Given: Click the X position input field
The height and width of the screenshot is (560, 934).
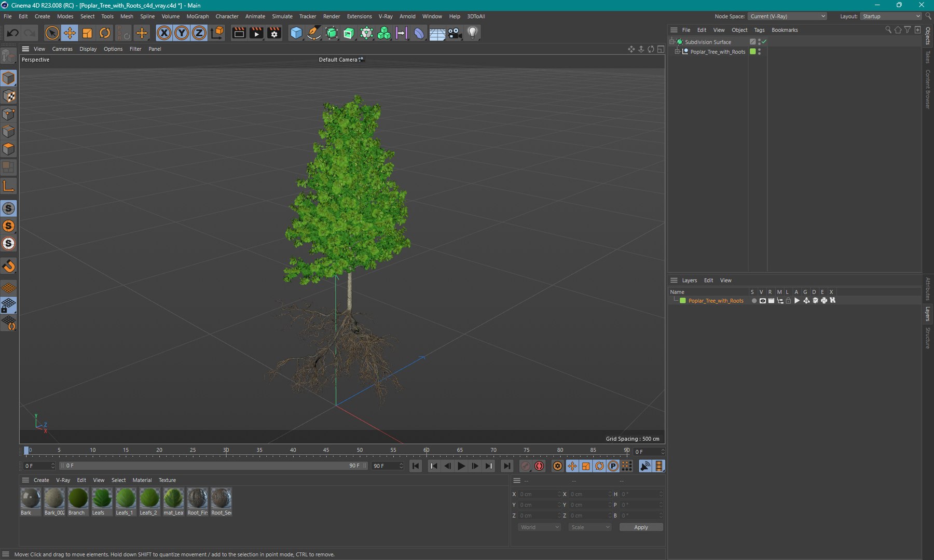Looking at the screenshot, I should click(x=539, y=494).
